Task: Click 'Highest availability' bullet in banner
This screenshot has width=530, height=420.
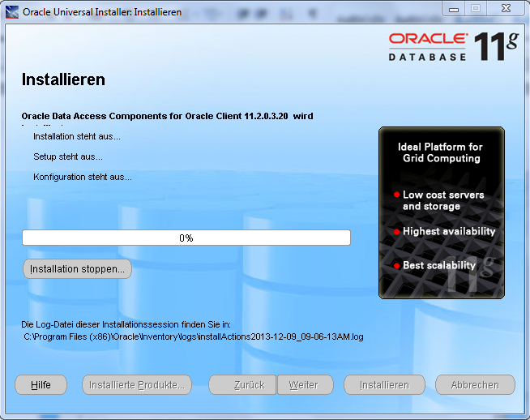Action: 445,231
